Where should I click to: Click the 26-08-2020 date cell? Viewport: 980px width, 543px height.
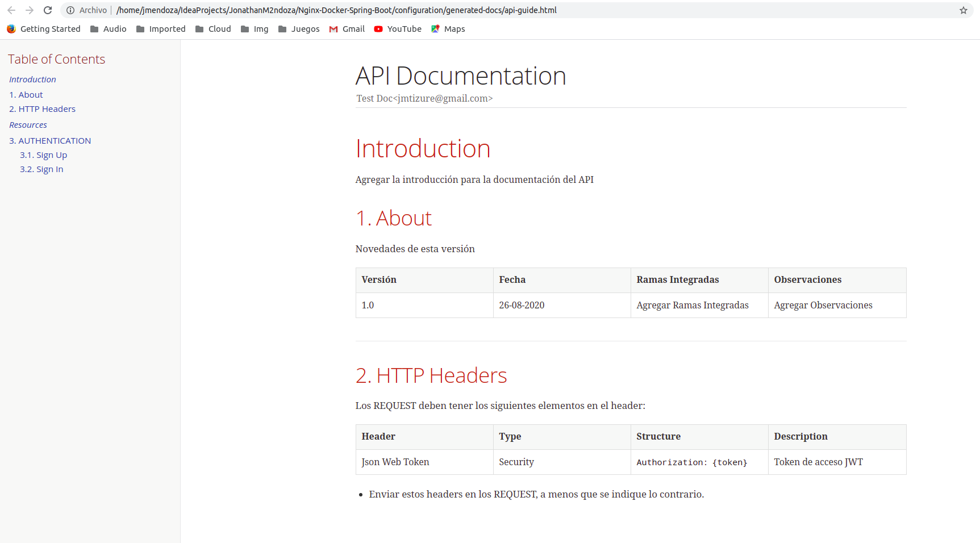pyautogui.click(x=562, y=306)
